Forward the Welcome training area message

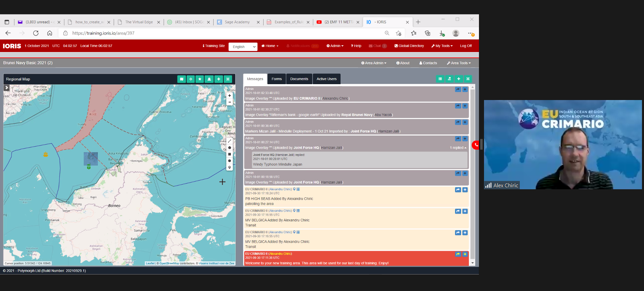point(458,254)
